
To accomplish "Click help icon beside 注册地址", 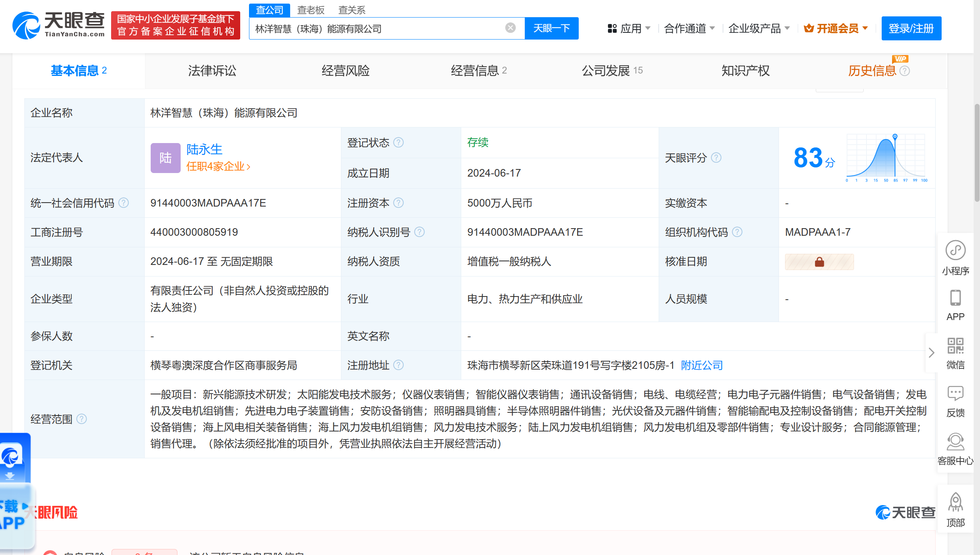I will tap(398, 365).
